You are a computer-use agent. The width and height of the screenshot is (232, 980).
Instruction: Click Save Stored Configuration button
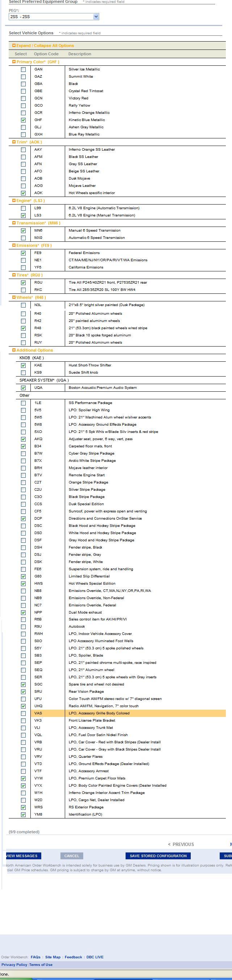point(158,856)
